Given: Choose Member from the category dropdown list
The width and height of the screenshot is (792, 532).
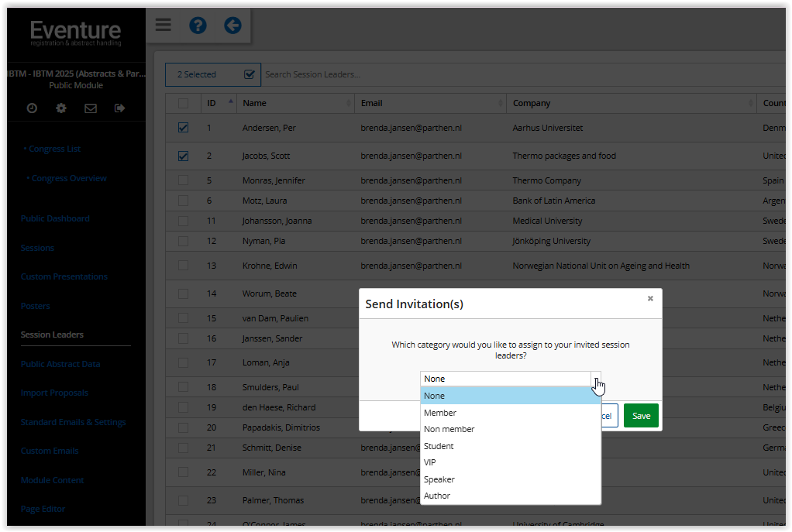Looking at the screenshot, I should point(440,413).
